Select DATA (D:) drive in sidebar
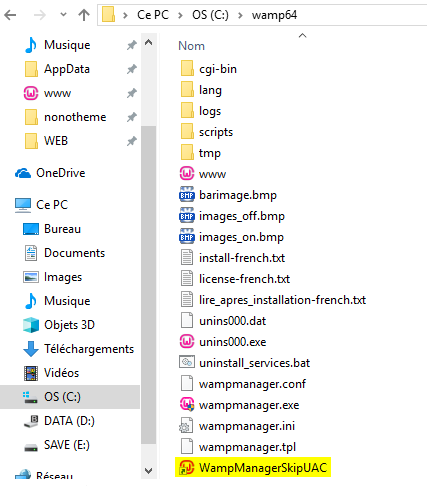The image size is (427, 486). [59, 421]
